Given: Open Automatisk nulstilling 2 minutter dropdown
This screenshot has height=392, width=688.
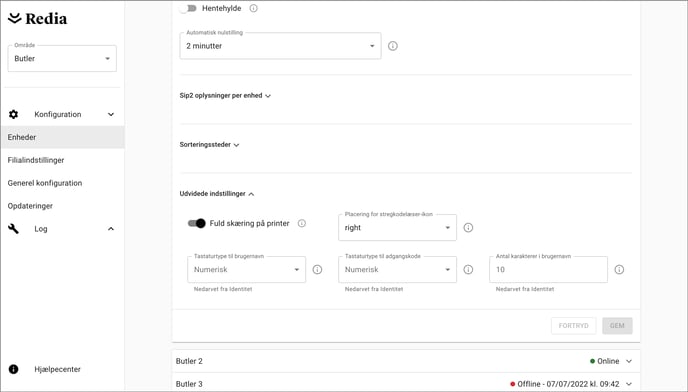Looking at the screenshot, I should click(280, 46).
